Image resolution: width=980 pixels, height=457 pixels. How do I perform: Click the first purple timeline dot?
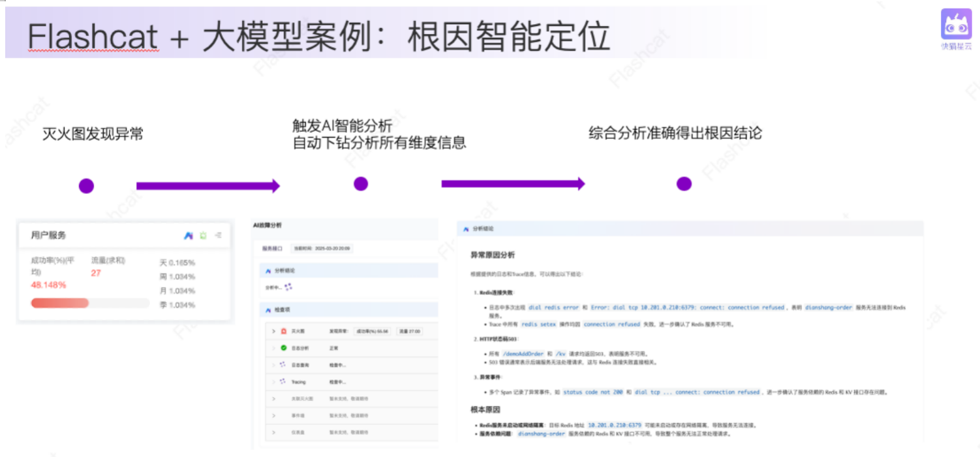[x=86, y=186]
